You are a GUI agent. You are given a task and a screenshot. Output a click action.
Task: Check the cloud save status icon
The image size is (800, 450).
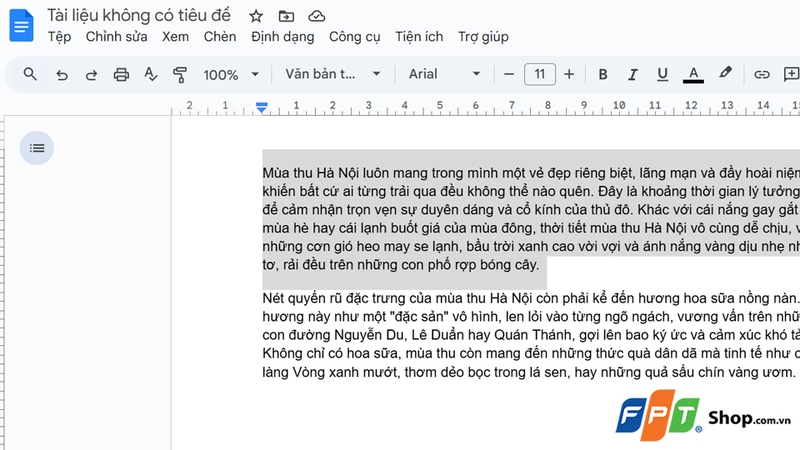tap(317, 16)
